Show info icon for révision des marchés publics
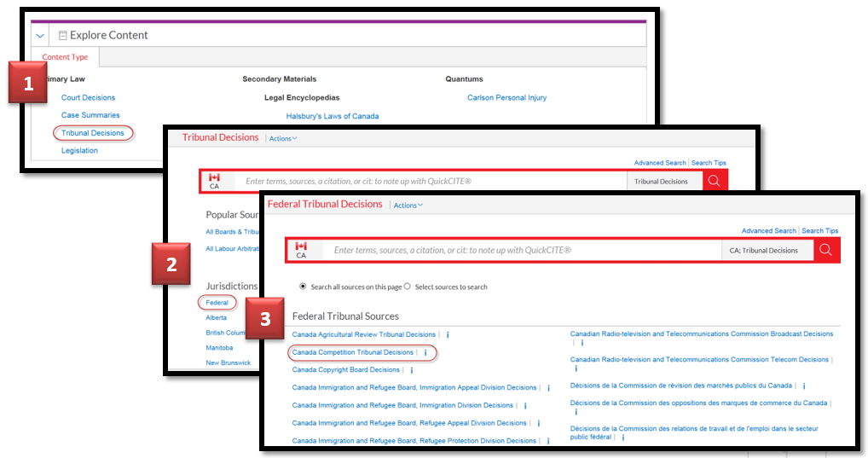Viewport: 868px width, 458px height. click(804, 386)
